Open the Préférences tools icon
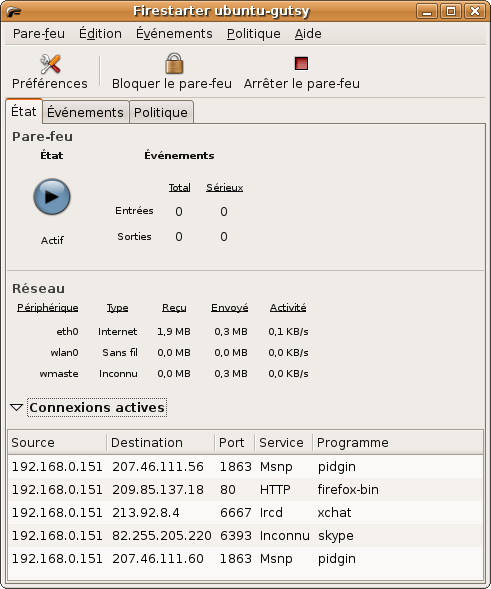The image size is (491, 589). click(x=50, y=64)
